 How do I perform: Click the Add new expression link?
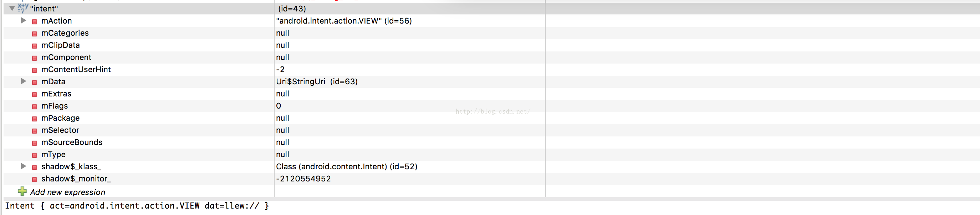67,192
